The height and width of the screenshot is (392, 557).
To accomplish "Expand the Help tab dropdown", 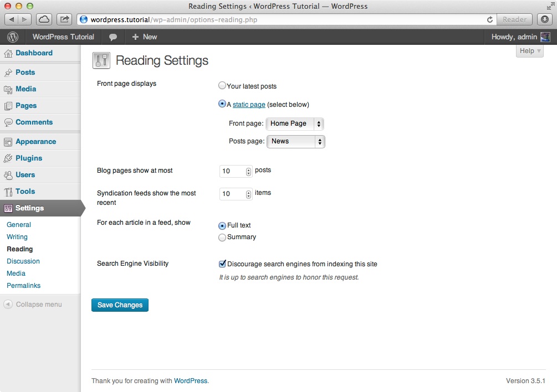I will (530, 51).
